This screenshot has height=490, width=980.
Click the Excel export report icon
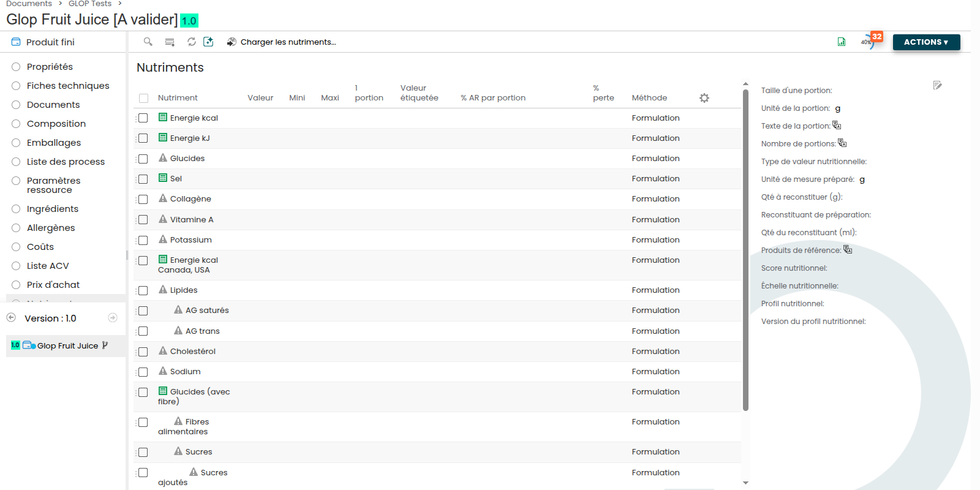[842, 42]
